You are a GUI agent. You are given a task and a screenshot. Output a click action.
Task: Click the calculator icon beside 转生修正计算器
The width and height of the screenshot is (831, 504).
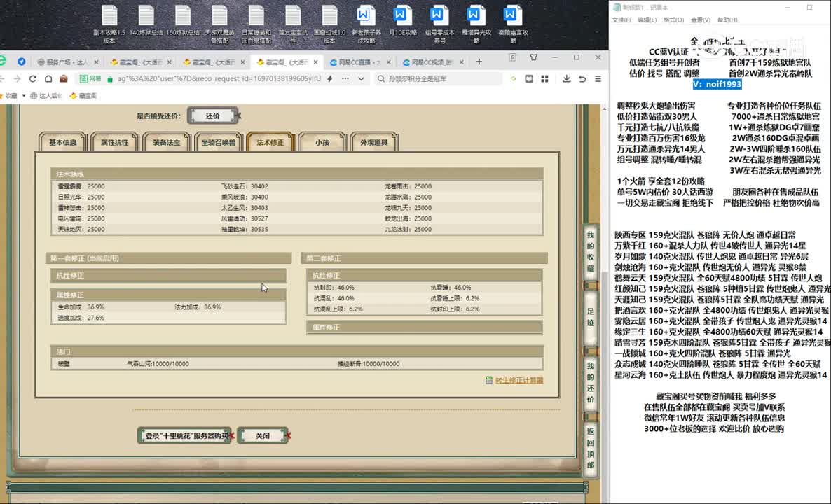click(489, 380)
